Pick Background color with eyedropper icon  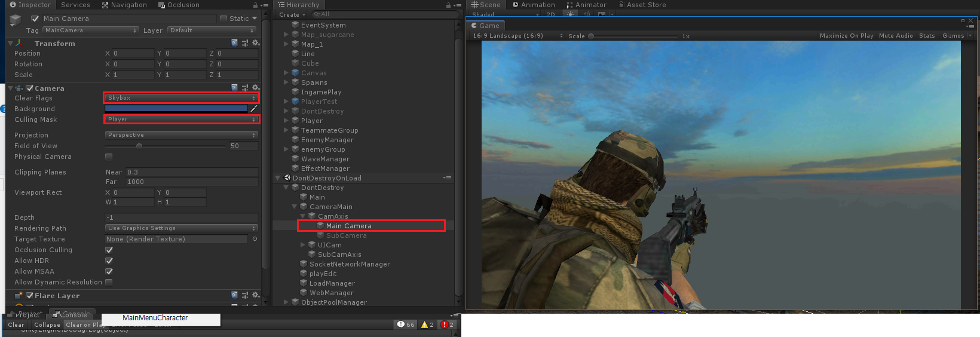(x=253, y=109)
